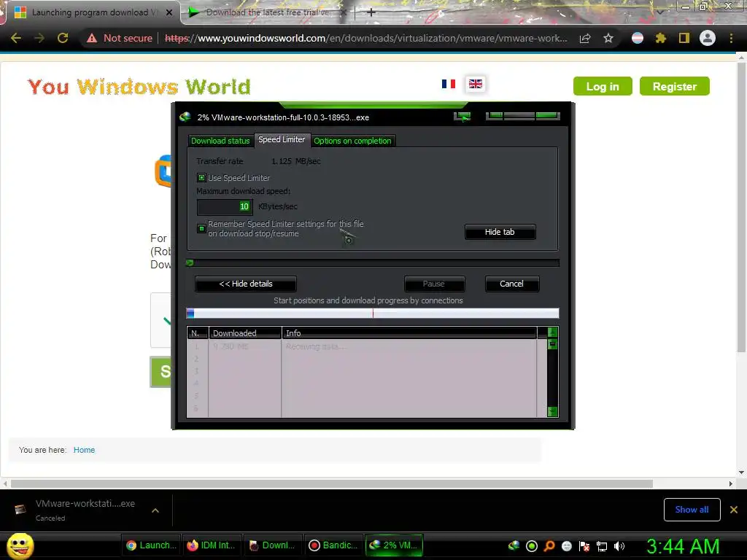Open the Options on completion tab
The height and width of the screenshot is (560, 747).
click(352, 141)
